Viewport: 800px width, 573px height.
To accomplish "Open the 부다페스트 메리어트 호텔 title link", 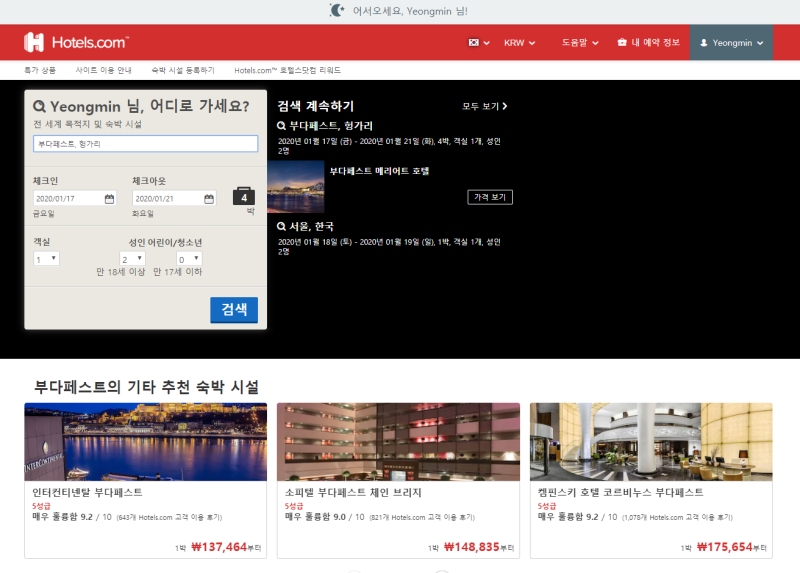I will click(379, 171).
